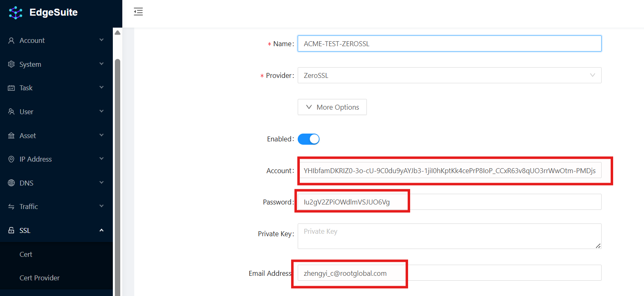Click the System gear icon
Image resolution: width=644 pixels, height=296 pixels.
[x=12, y=64]
